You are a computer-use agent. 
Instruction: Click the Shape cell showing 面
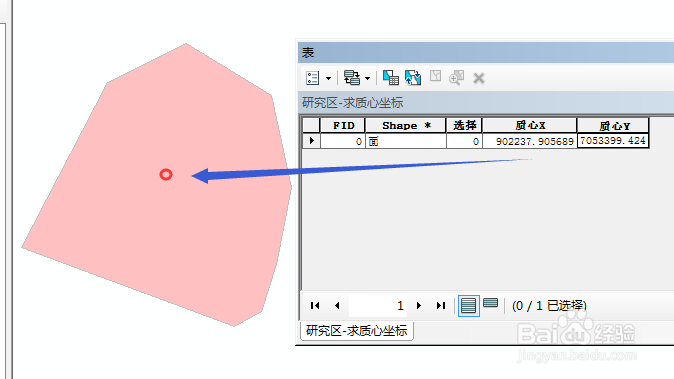click(x=406, y=141)
